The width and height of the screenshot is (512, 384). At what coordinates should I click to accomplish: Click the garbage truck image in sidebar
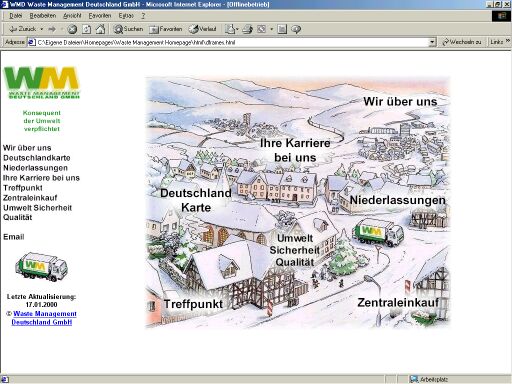(41, 267)
